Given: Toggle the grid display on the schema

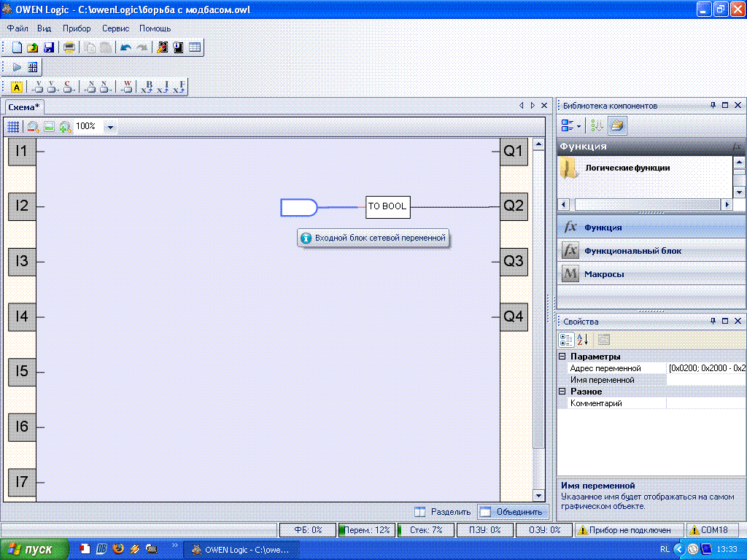Looking at the screenshot, I should (13, 126).
